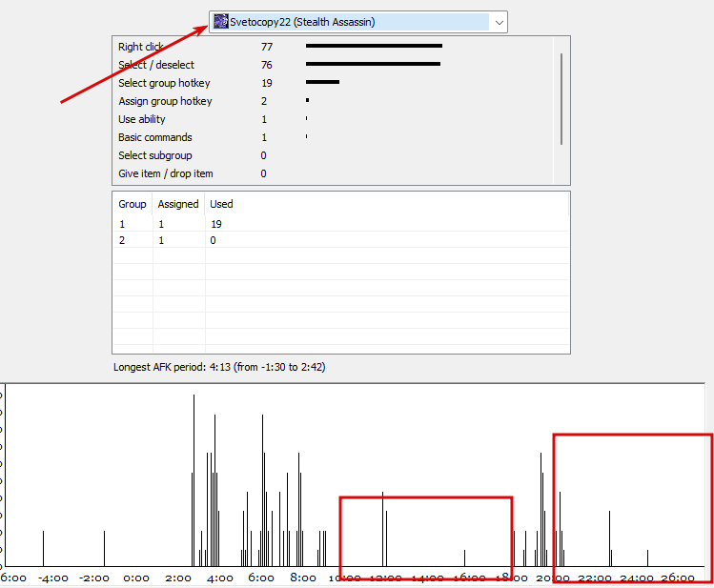
Task: Click the Right click bar graph
Action: pos(374,46)
